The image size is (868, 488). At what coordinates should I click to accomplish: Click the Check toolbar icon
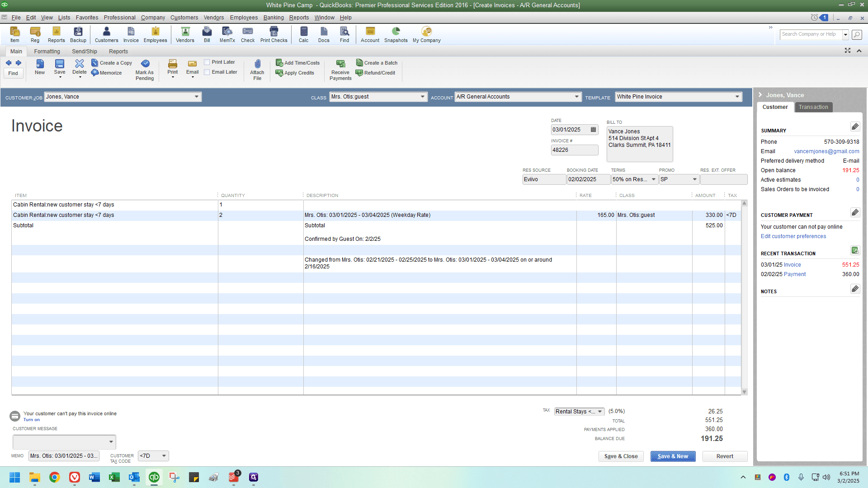click(x=247, y=34)
